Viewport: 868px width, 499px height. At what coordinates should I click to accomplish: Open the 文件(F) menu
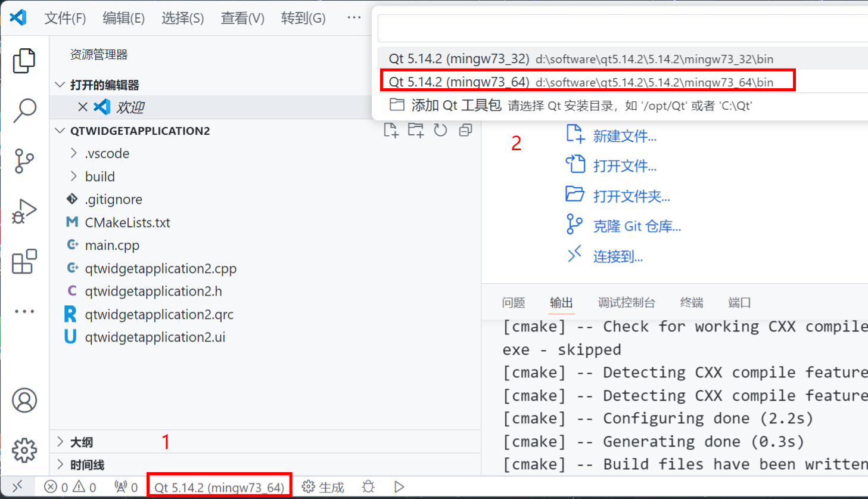[65, 18]
